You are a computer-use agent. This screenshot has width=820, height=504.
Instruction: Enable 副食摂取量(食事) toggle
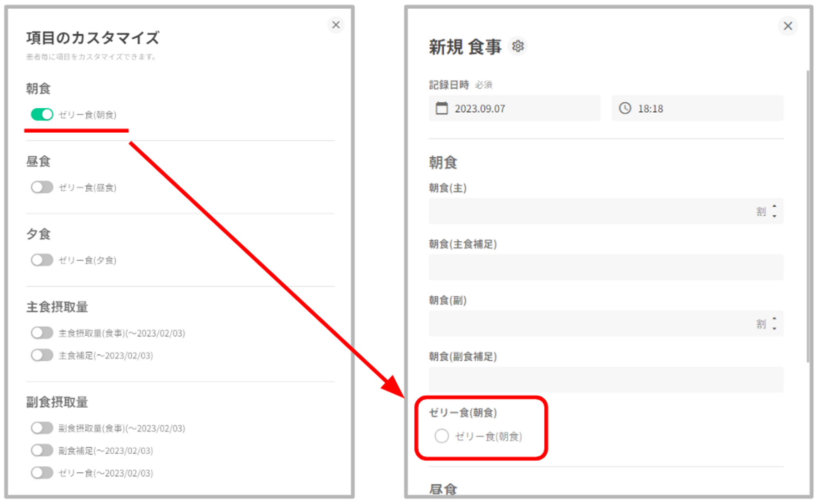42,428
